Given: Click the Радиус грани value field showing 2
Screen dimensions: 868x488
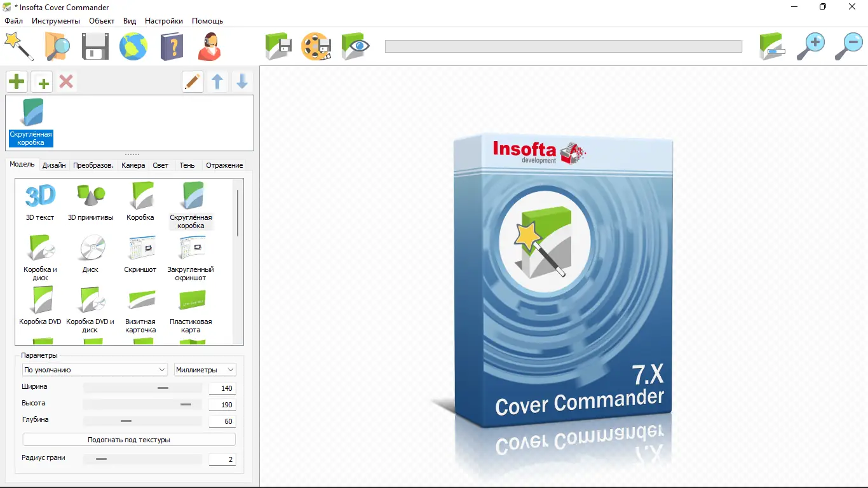Looking at the screenshot, I should tap(222, 459).
